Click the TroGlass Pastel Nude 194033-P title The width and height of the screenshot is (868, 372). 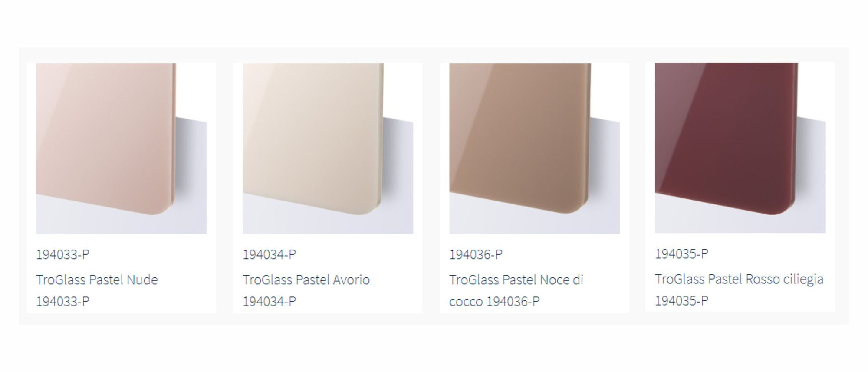(x=97, y=290)
